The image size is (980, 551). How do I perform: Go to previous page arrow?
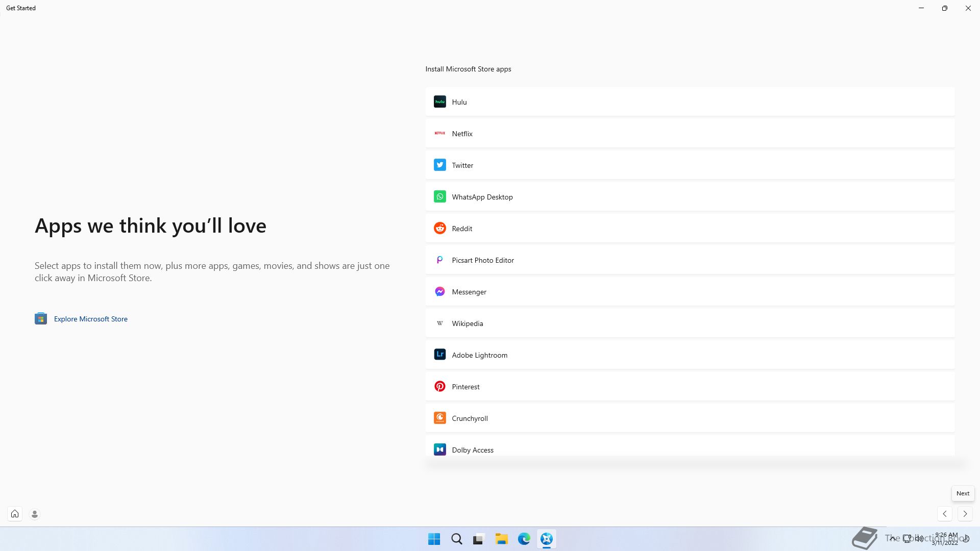[945, 514]
